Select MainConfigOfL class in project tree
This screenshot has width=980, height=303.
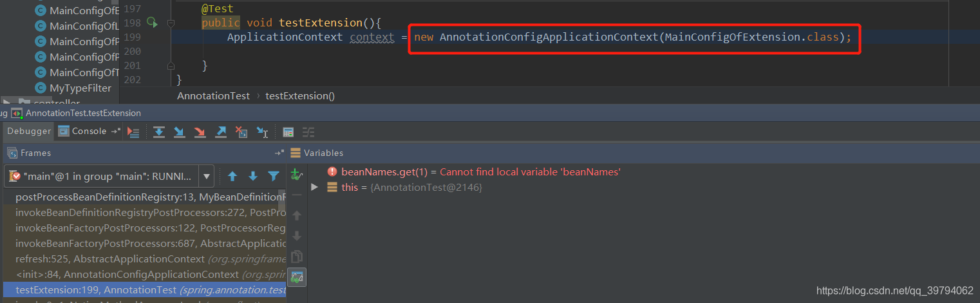(x=77, y=26)
